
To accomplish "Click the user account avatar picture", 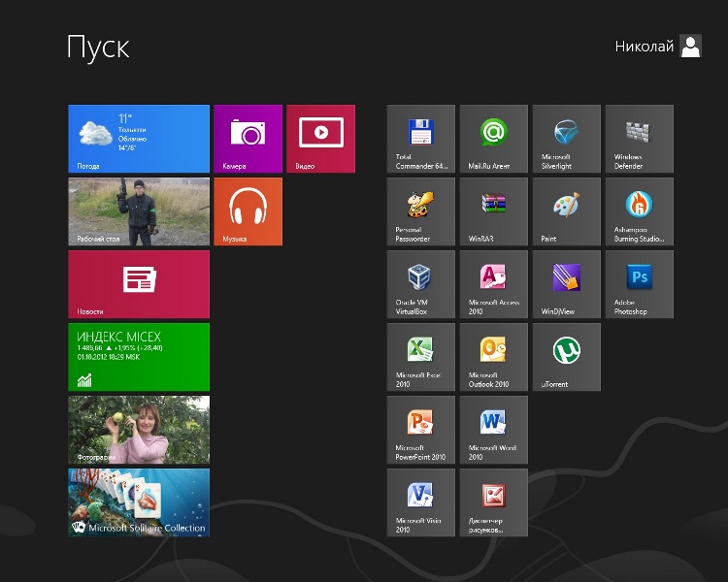I will (x=690, y=46).
